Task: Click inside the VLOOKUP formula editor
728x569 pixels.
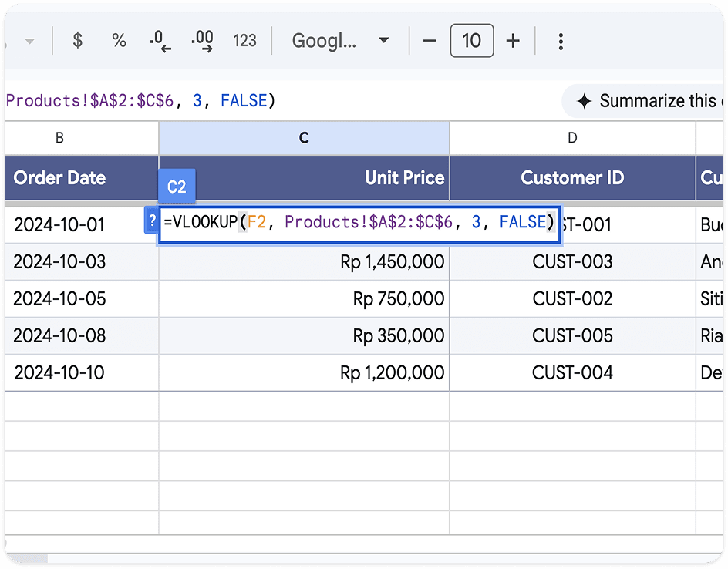Action: pos(359,224)
